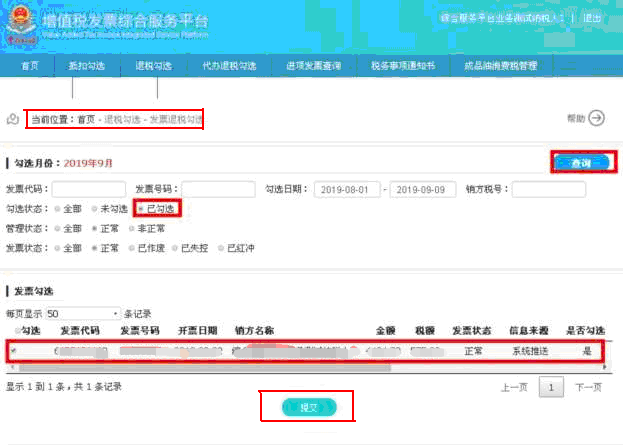Select 非正常 radio button
The width and height of the screenshot is (623, 446).
click(132, 228)
